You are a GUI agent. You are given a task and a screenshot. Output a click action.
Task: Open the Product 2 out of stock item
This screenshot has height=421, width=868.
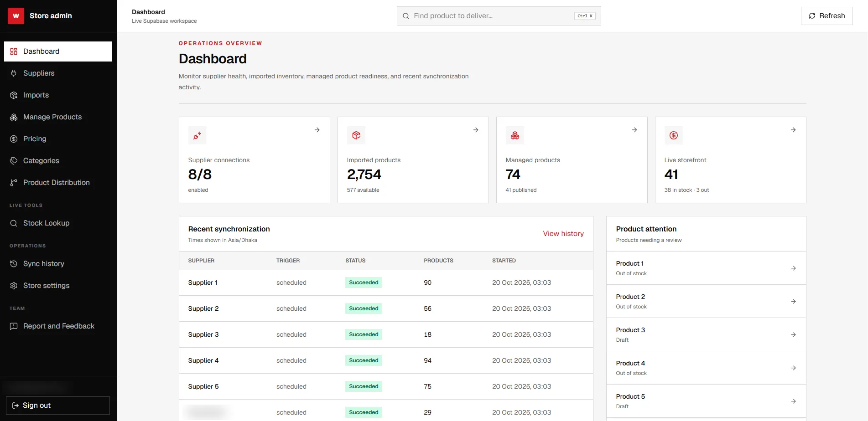click(x=706, y=302)
